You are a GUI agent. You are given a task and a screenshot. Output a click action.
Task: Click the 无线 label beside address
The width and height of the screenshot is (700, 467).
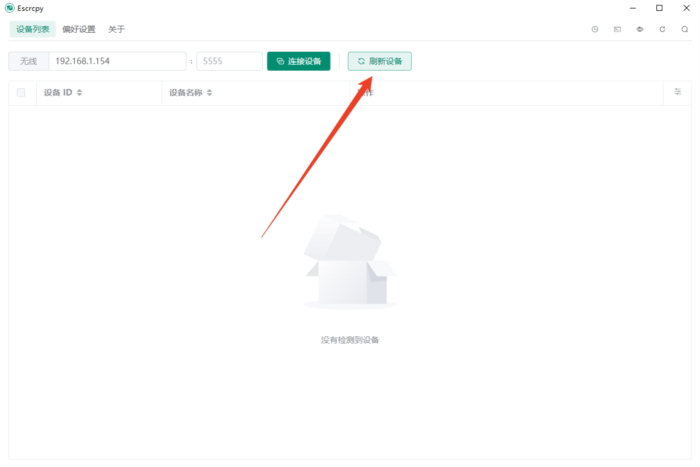coord(29,61)
